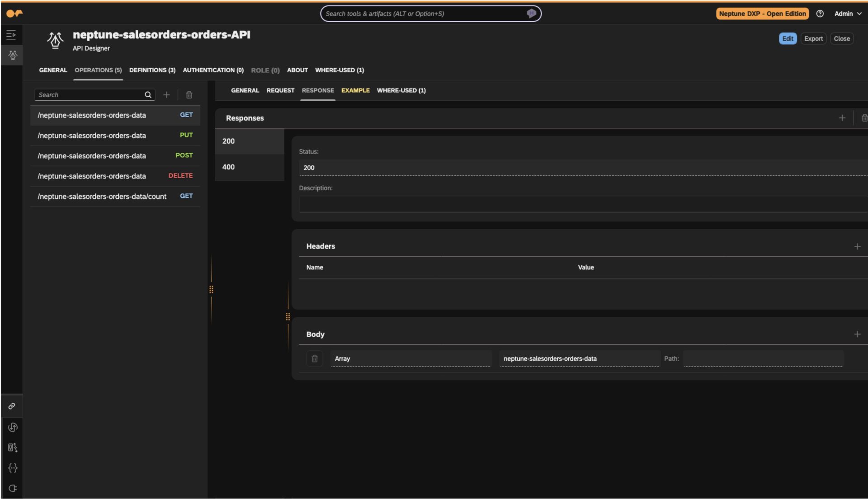
Task: Click the blue Edit button
Action: (x=788, y=39)
